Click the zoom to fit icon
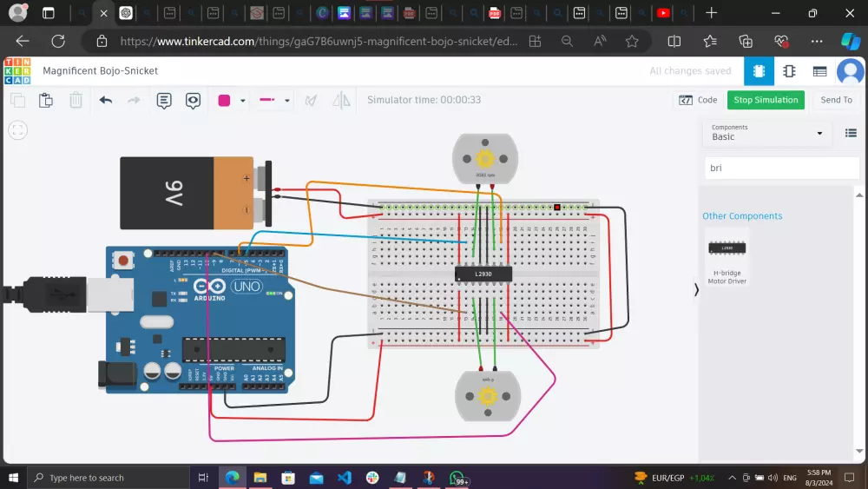The width and height of the screenshot is (868, 489). 18,130
